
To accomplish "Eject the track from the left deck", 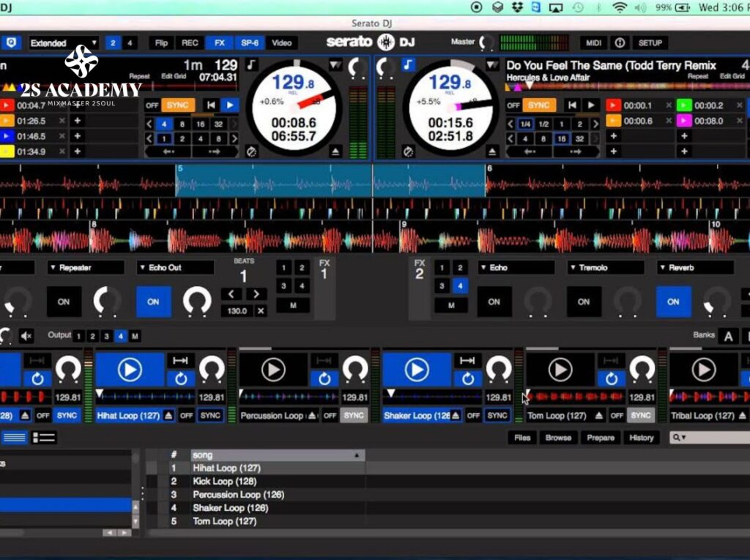I will coord(335,152).
